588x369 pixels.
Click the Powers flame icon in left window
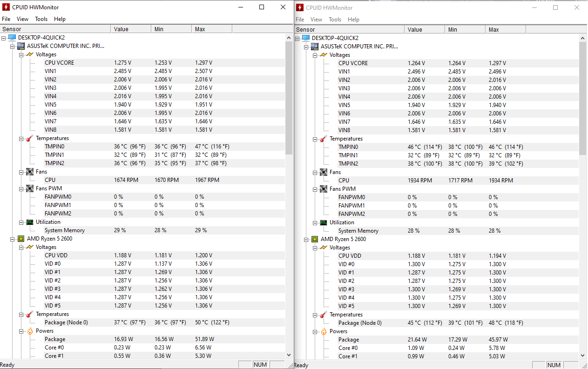click(x=30, y=331)
